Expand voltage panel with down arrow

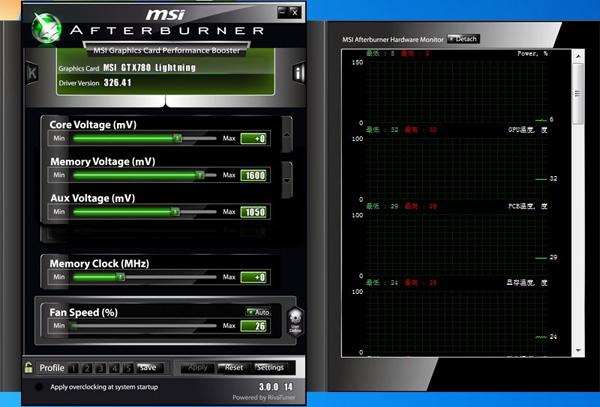tap(287, 180)
